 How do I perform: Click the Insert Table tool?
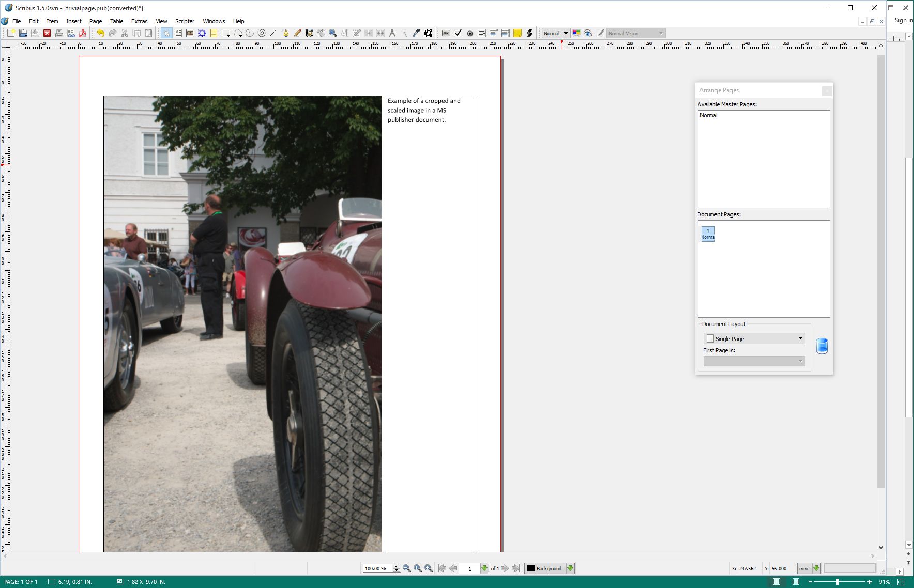pos(214,33)
